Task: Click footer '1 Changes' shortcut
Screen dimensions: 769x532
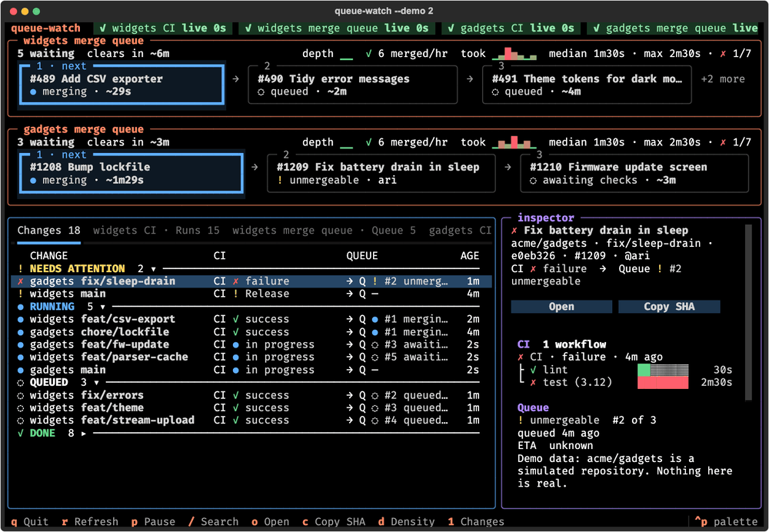Action: tap(476, 522)
